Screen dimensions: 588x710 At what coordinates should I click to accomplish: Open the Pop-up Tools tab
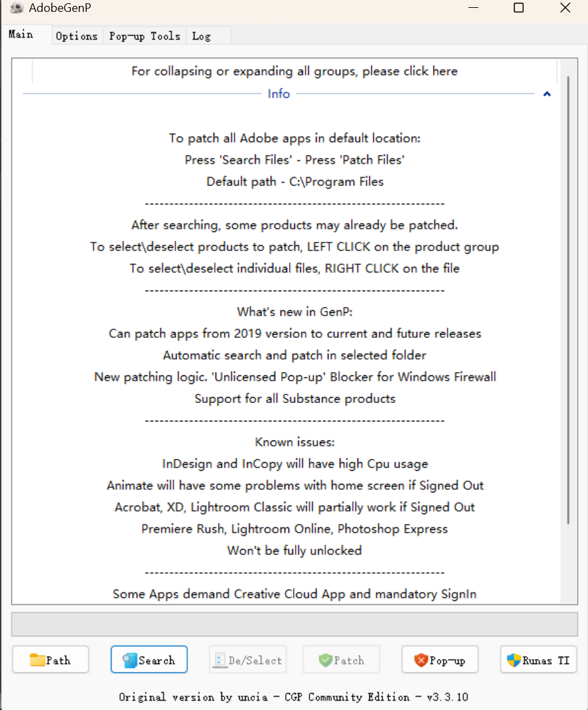point(145,36)
